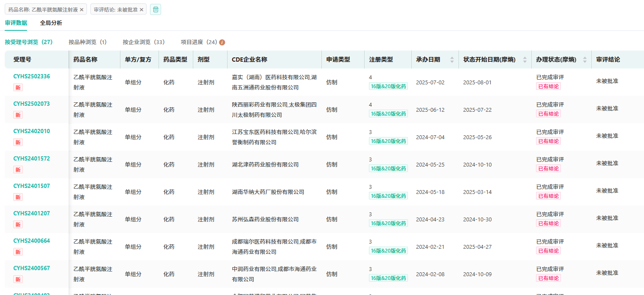Sort by 承办日期 column arrows
This screenshot has height=295, width=644.
pos(452,60)
